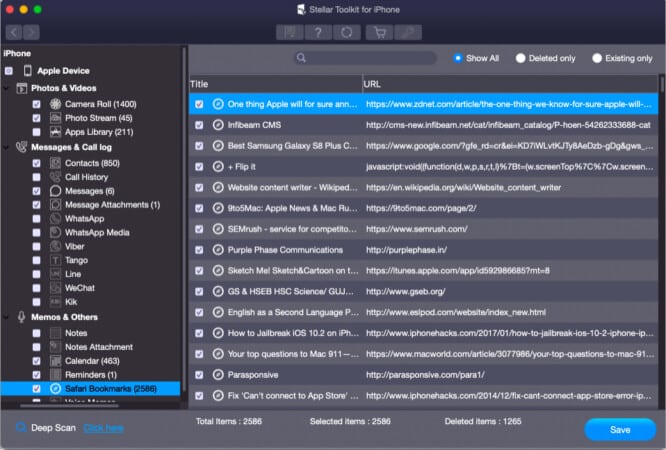
Task: Check the Call History checkbox
Action: 37,176
